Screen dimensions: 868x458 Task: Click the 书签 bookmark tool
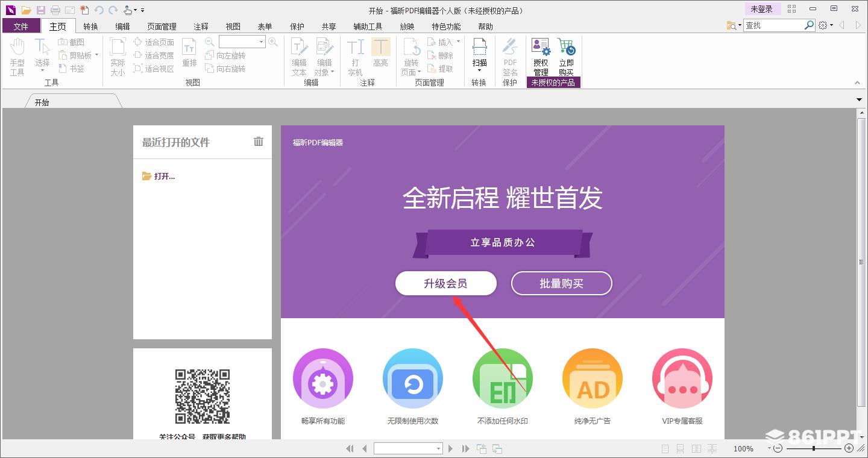pos(71,69)
